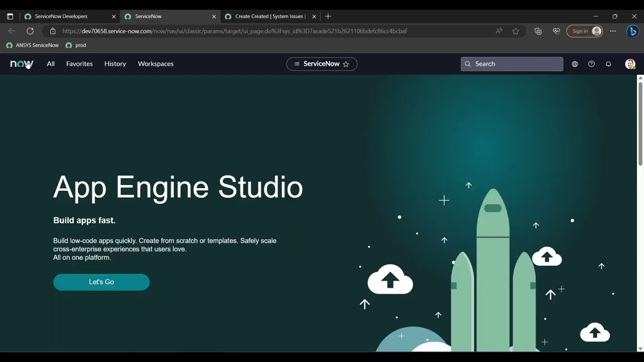The height and width of the screenshot is (362, 644).
Task: Switch to Create Created System Issues tab
Action: (270, 16)
